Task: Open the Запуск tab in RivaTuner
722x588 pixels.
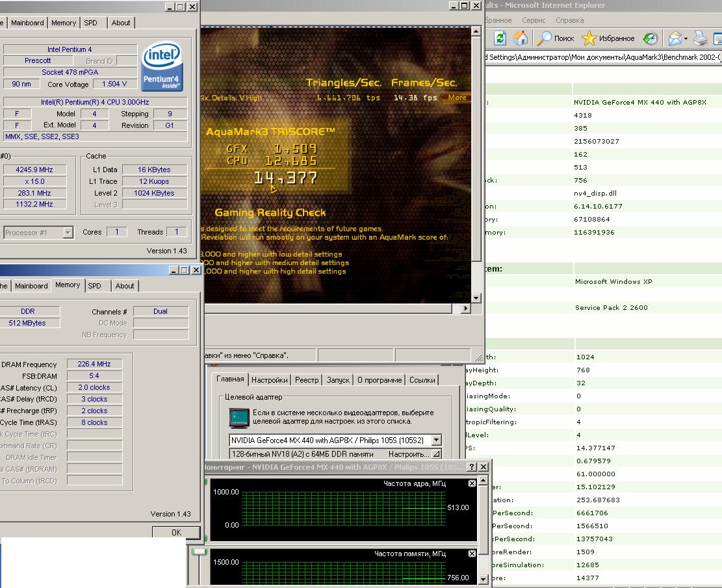Action: pos(338,380)
